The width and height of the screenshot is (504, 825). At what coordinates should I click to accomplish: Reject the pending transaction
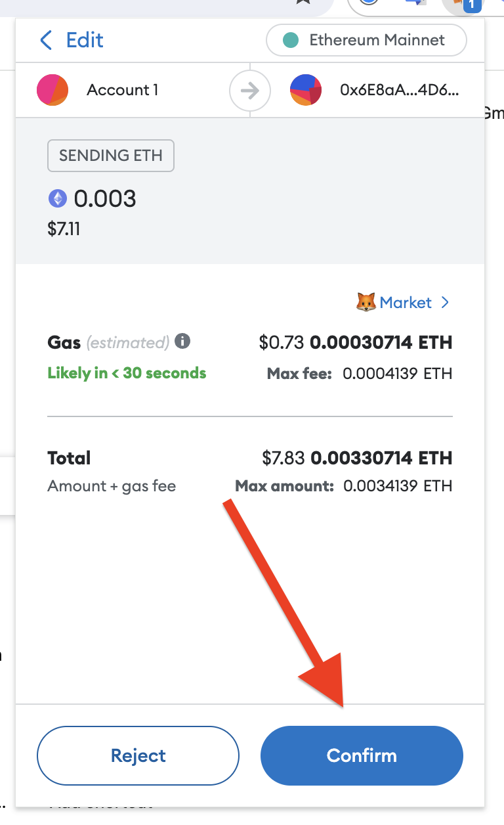click(138, 755)
